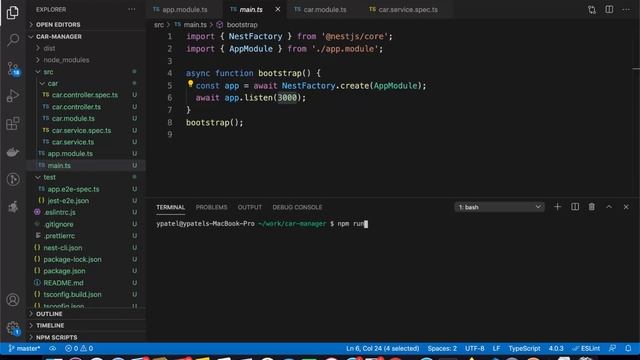This screenshot has height=360, width=640.
Task: Collapse the CAR-MANAGER project section
Action: coord(86,37)
